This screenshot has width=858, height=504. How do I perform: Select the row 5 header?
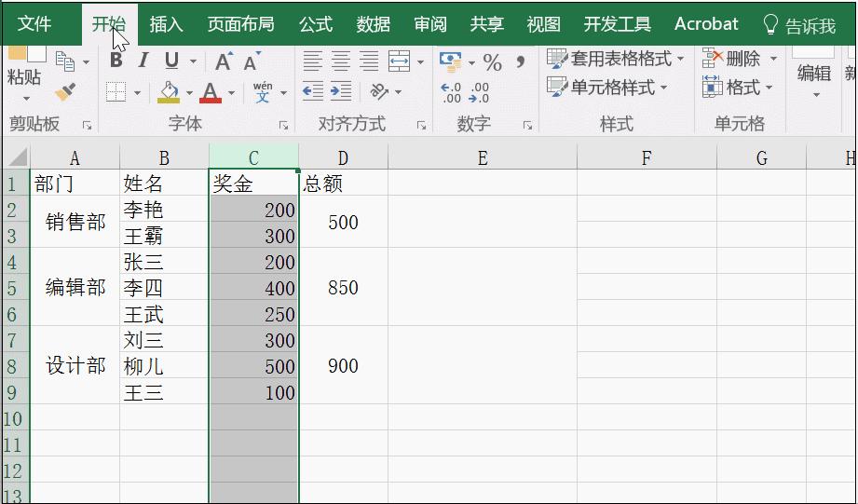(x=14, y=288)
